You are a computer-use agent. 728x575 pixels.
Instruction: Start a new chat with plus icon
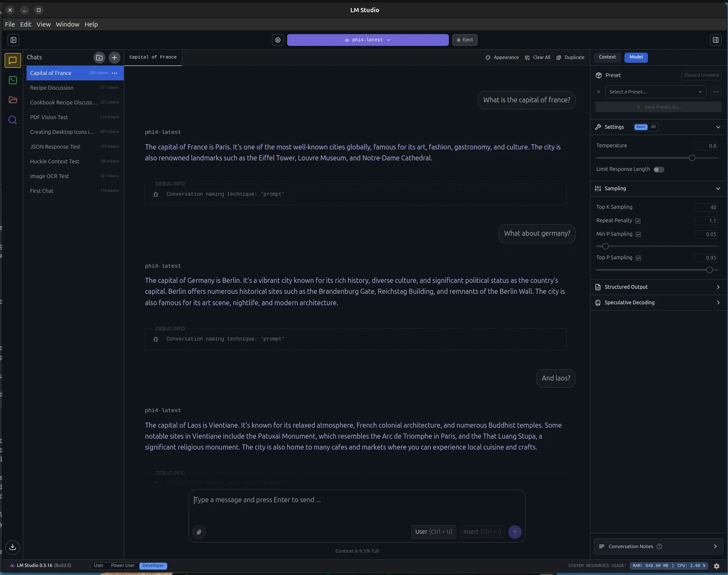click(115, 58)
